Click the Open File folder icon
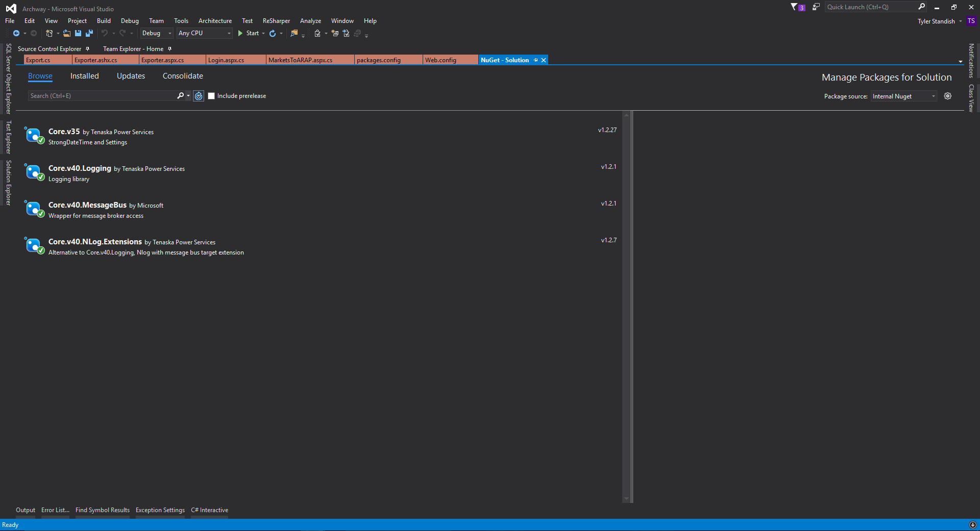 [67, 33]
